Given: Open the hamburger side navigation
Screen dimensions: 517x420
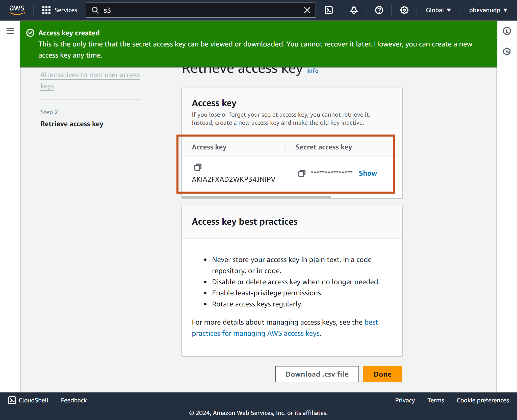Looking at the screenshot, I should tap(10, 31).
